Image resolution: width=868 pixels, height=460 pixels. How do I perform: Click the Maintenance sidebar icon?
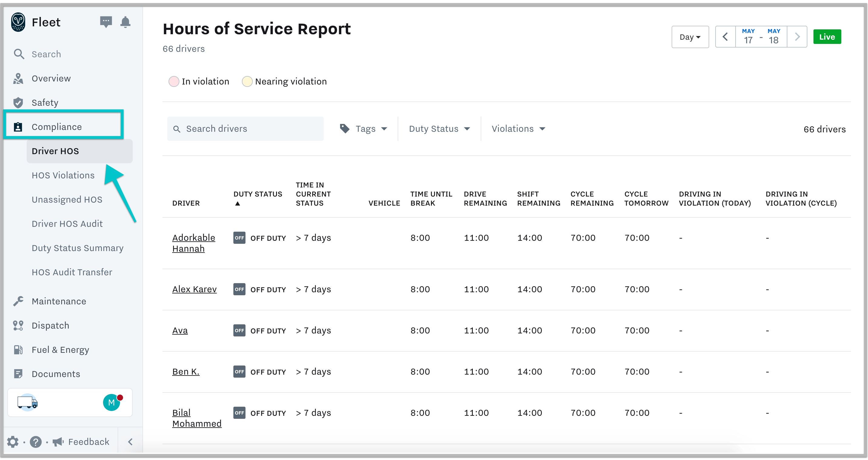[18, 300]
